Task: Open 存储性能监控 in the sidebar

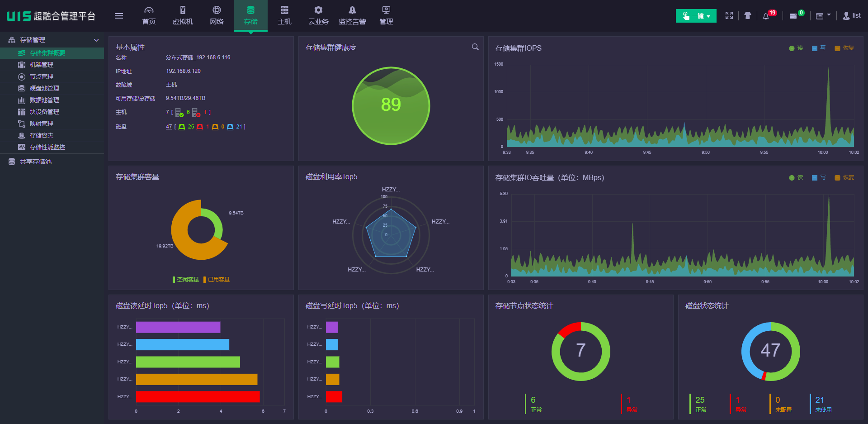Action: coord(47,147)
